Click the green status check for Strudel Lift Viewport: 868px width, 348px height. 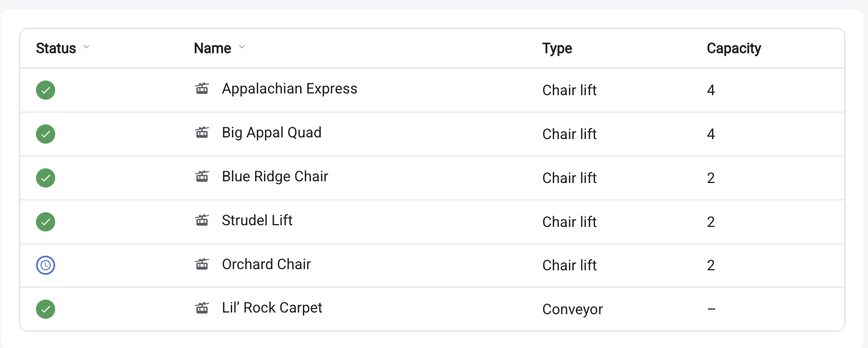(46, 221)
